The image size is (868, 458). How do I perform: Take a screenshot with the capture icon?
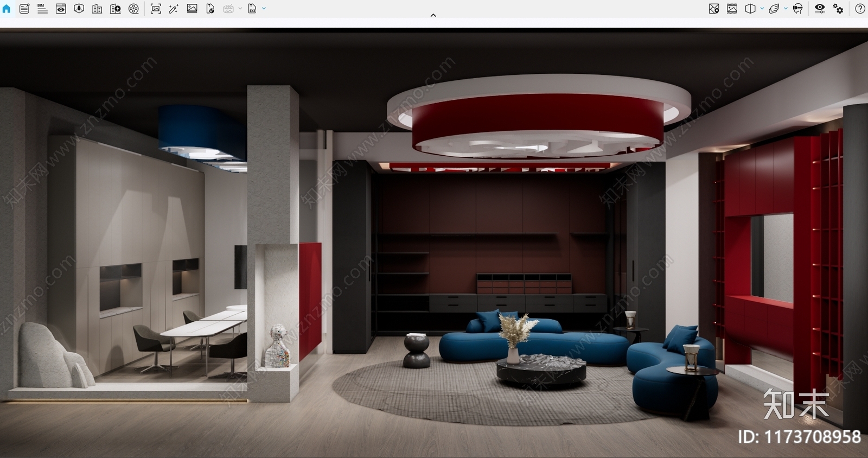click(x=156, y=9)
